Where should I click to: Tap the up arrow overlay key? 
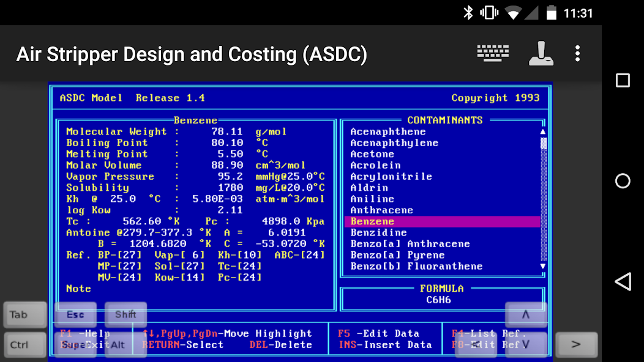tap(526, 314)
